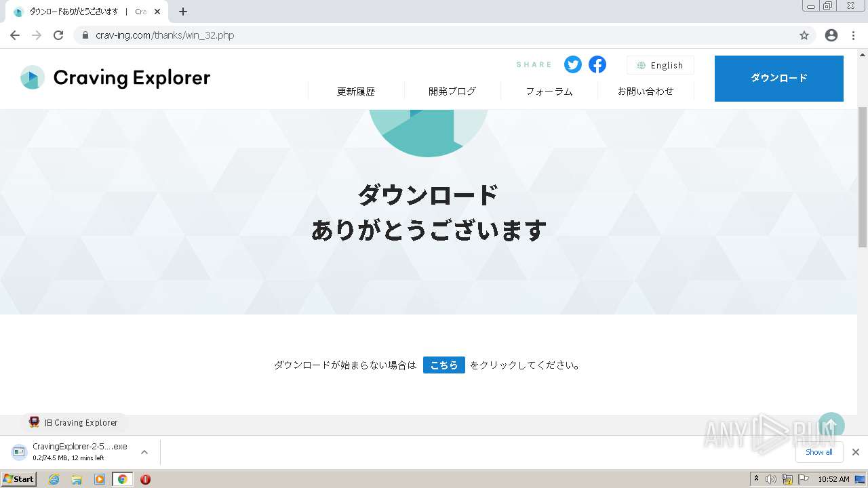Screen dimensions: 868x488
Task: Switch the site language to English
Action: tap(660, 65)
